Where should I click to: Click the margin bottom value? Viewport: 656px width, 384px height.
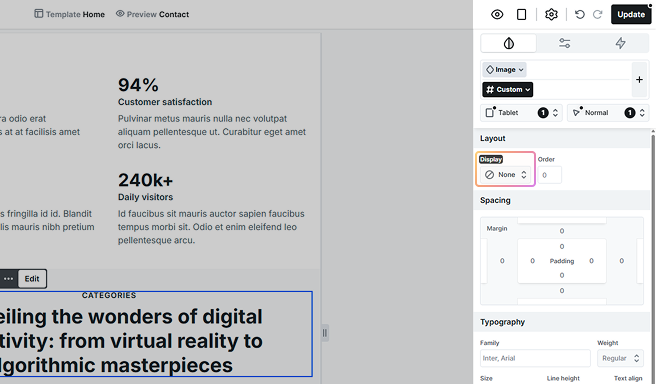562,291
